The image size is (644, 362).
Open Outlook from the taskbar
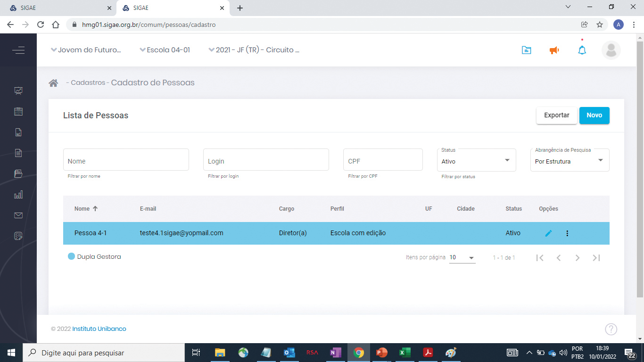coord(289,353)
